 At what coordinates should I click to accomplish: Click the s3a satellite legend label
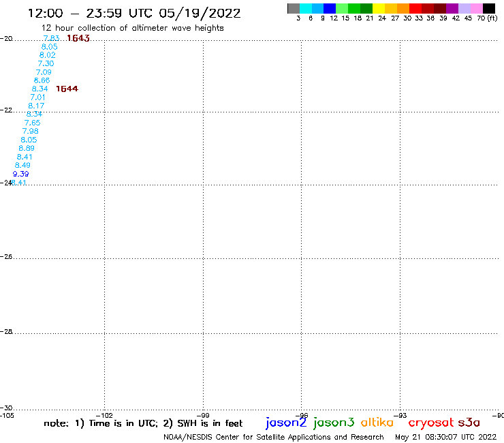coord(469,423)
